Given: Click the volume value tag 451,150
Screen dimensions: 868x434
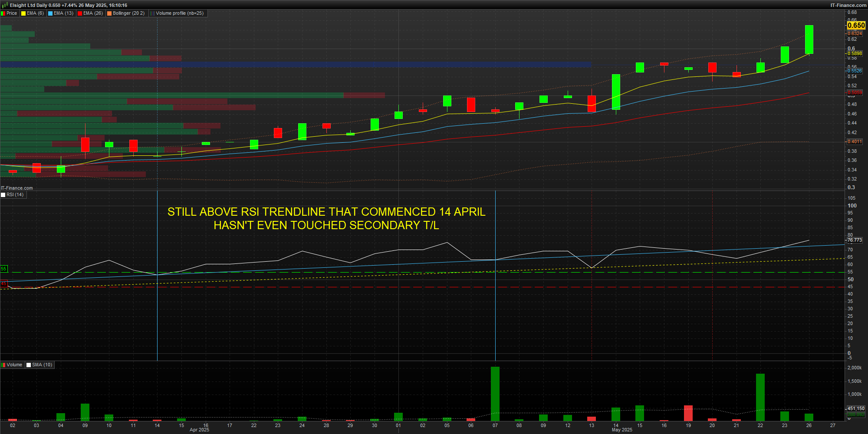Looking at the screenshot, I should 856,408.
